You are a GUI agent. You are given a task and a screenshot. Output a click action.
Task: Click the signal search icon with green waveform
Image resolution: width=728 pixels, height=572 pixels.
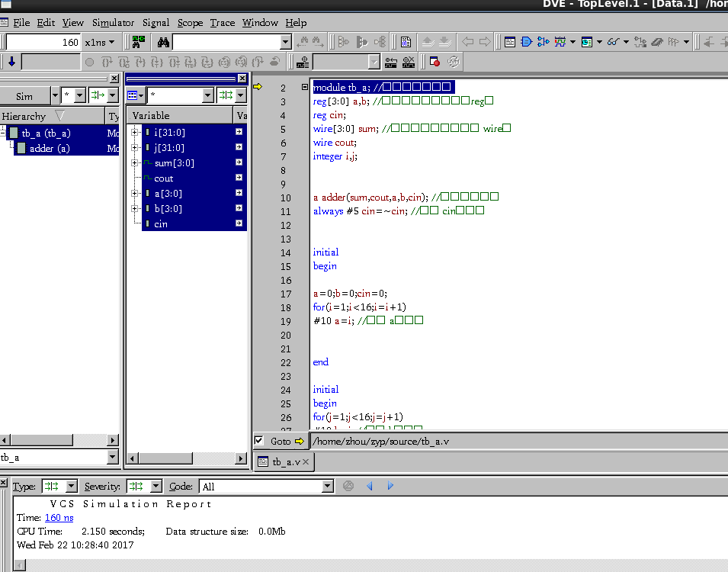[138, 42]
